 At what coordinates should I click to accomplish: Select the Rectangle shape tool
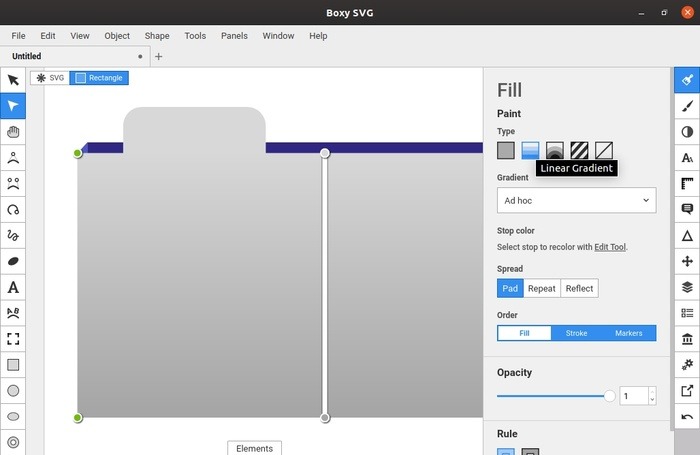coord(13,365)
